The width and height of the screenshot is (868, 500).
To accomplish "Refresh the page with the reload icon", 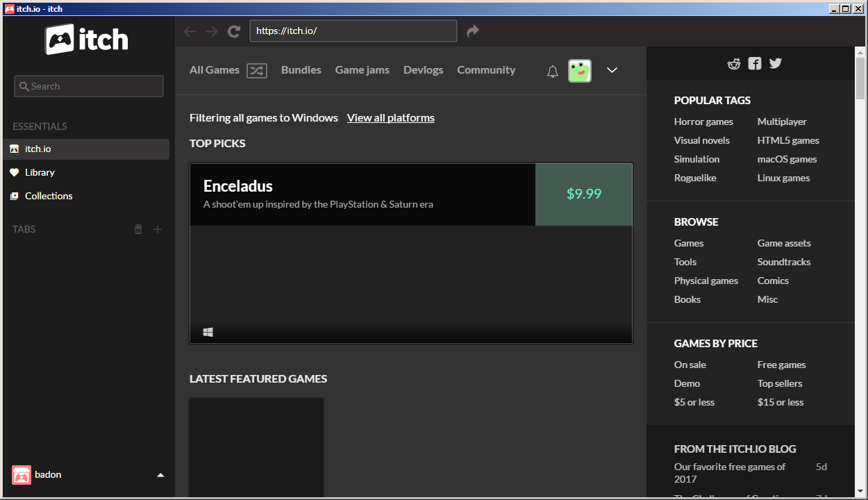I will (x=233, y=31).
